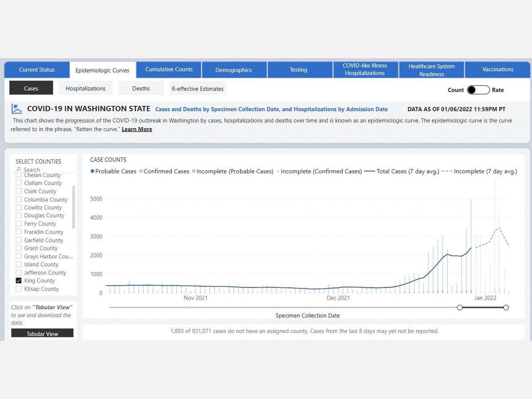Click the Incomplete (Probable Cases) legend marker
Image resolution: width=532 pixels, height=399 pixels.
194,171
